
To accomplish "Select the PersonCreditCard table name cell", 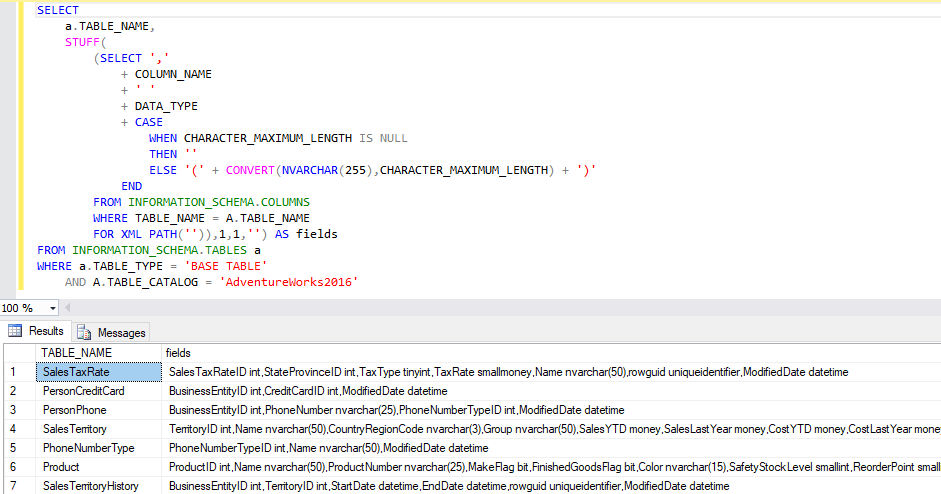I will 98,391.
